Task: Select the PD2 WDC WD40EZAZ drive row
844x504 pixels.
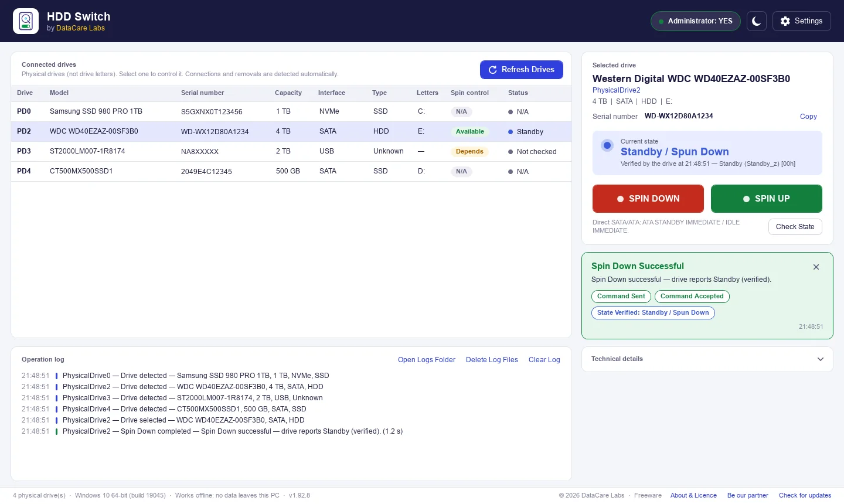Action: pos(291,131)
